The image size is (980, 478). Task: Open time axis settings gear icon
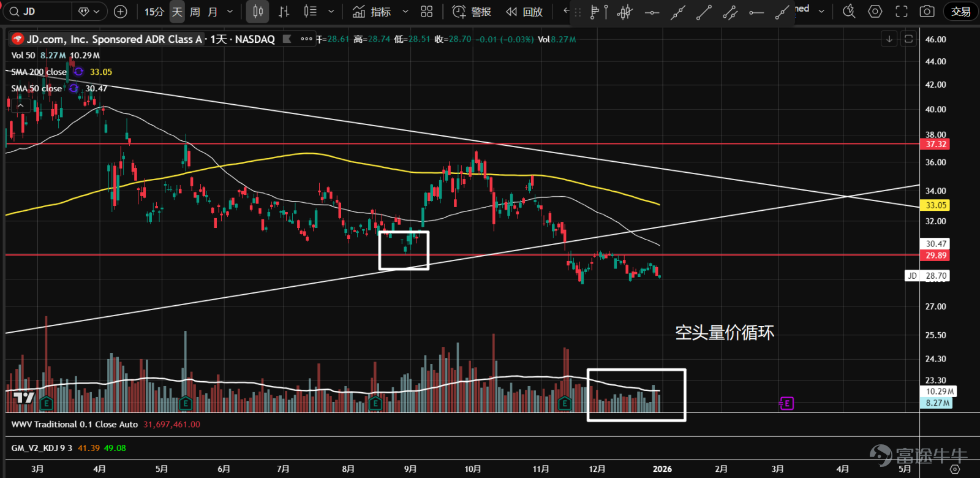(954, 469)
